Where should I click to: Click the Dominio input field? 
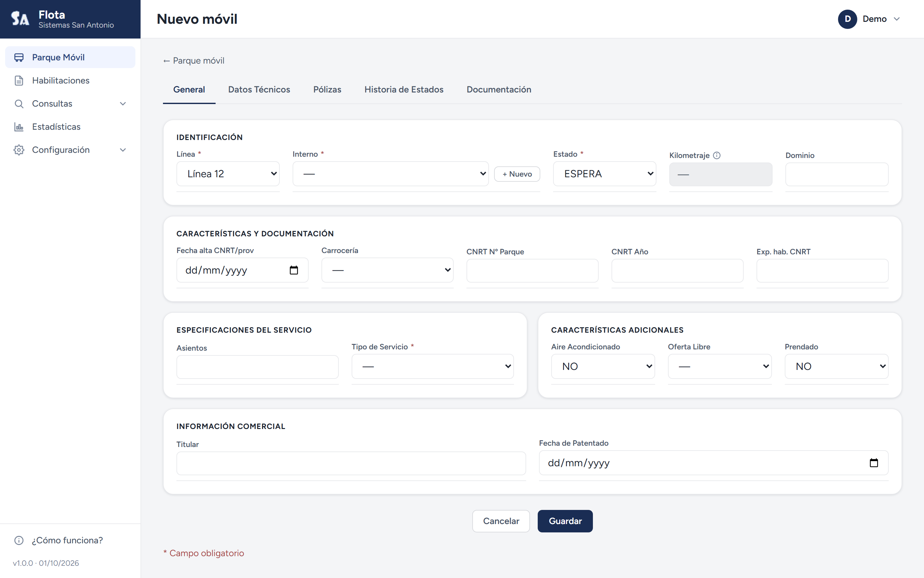click(x=836, y=174)
